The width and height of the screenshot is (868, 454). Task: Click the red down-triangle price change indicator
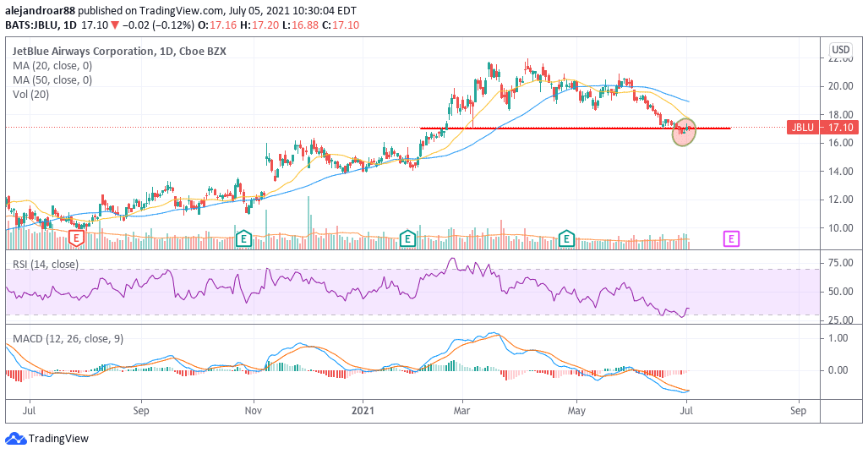click(115, 25)
